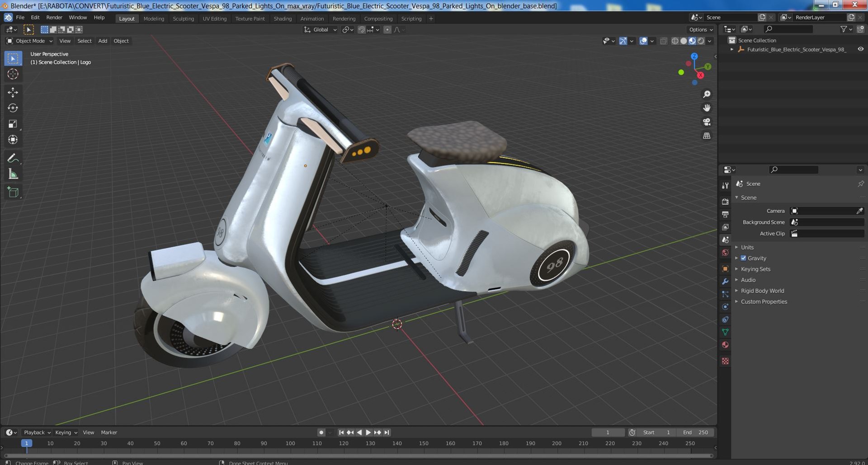Select the Add Cube tool

[13, 192]
